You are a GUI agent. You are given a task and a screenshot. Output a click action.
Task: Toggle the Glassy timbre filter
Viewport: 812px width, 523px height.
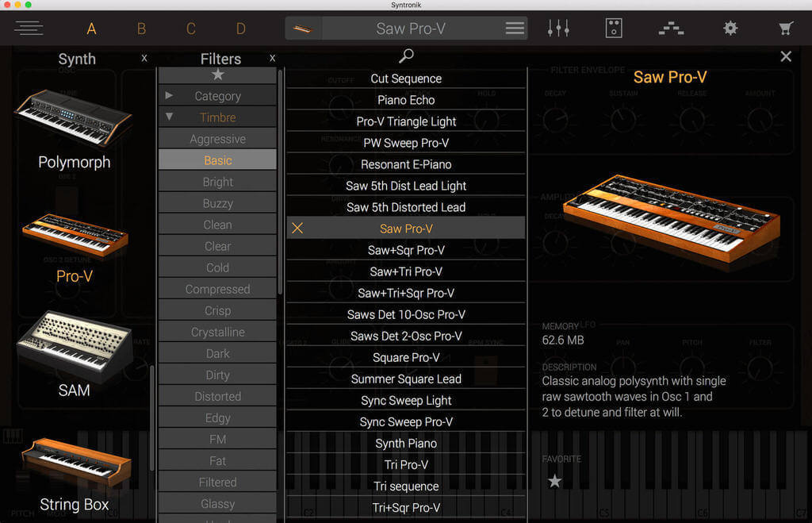click(217, 504)
